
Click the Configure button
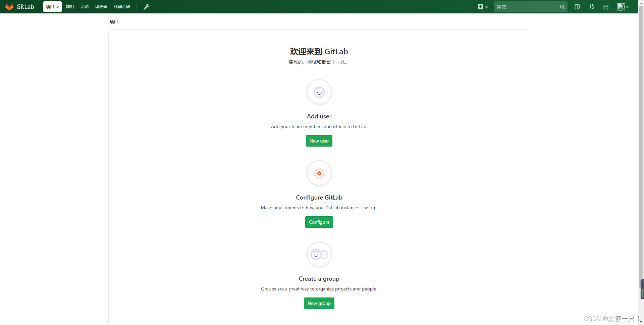coord(319,222)
